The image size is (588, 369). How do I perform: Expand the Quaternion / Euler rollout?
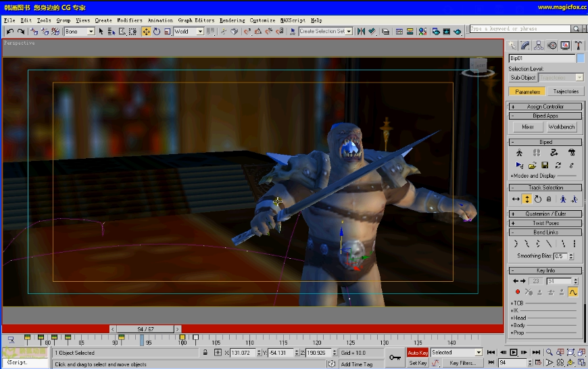pos(545,214)
